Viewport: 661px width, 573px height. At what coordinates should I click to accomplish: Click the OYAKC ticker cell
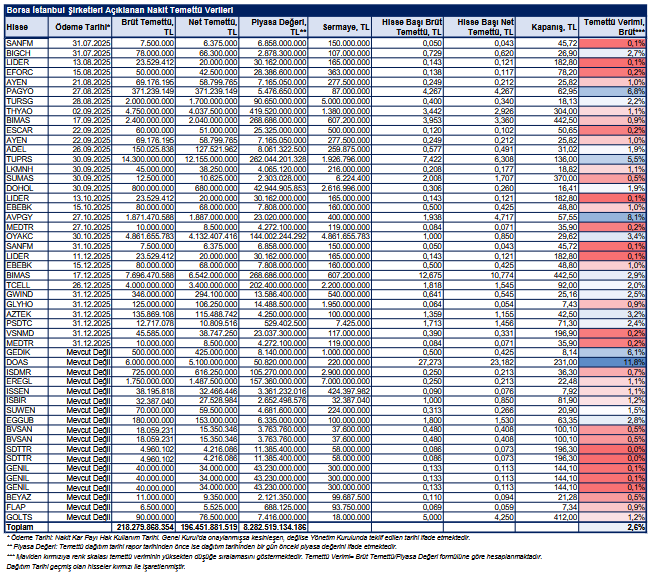click(x=27, y=237)
